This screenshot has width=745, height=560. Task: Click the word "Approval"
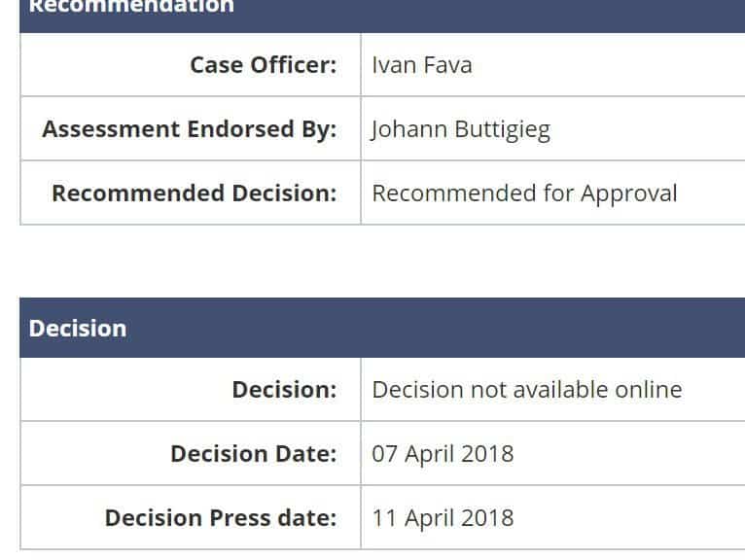628,192
